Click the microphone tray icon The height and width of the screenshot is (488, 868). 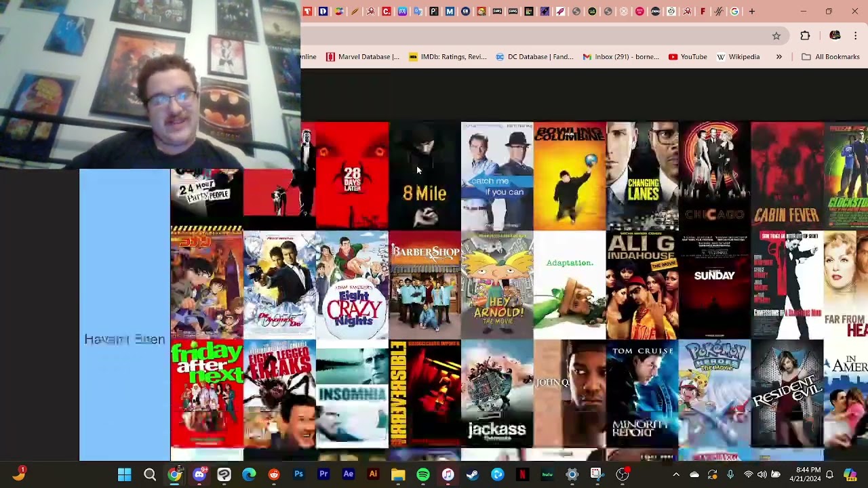click(730, 474)
